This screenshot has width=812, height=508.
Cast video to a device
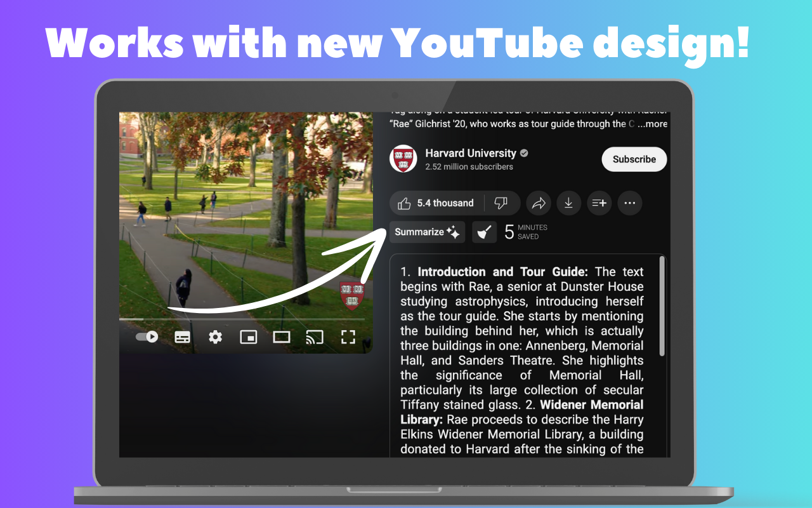[315, 337]
